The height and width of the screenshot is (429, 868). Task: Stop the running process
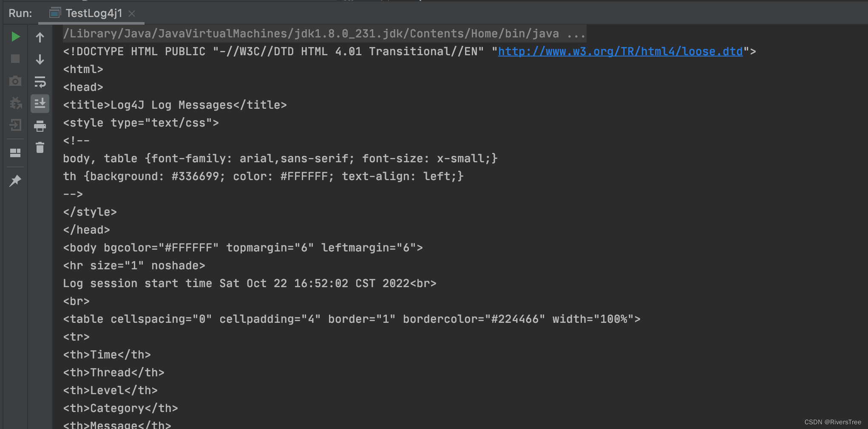click(15, 59)
